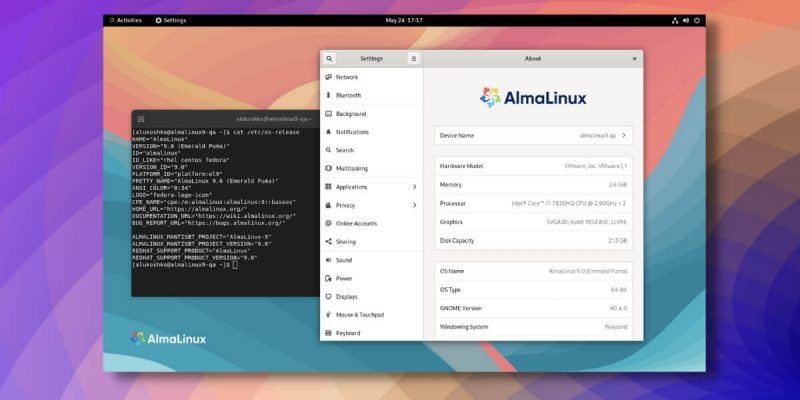Click the power icon in top bar
800x400 pixels.
pyautogui.click(x=697, y=20)
